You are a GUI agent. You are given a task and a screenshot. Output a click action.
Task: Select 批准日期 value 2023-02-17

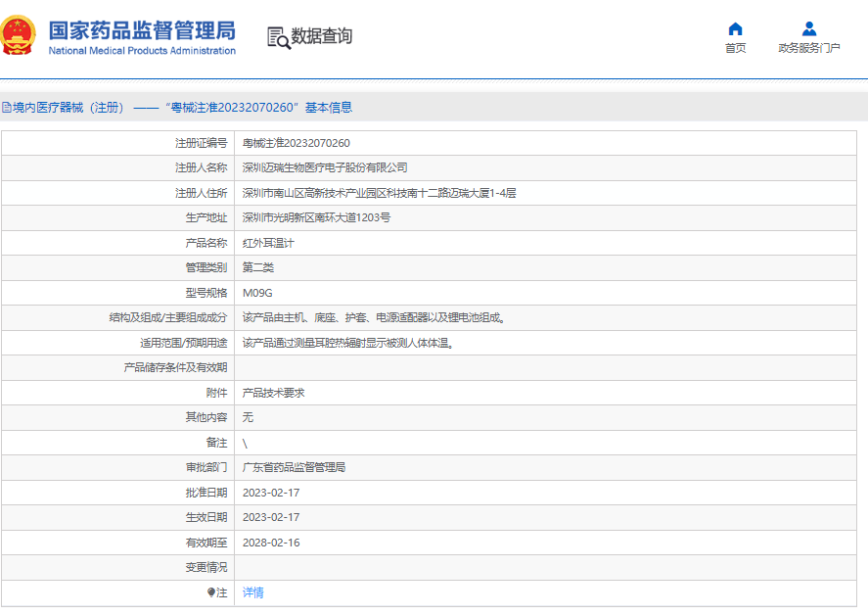coord(271,493)
